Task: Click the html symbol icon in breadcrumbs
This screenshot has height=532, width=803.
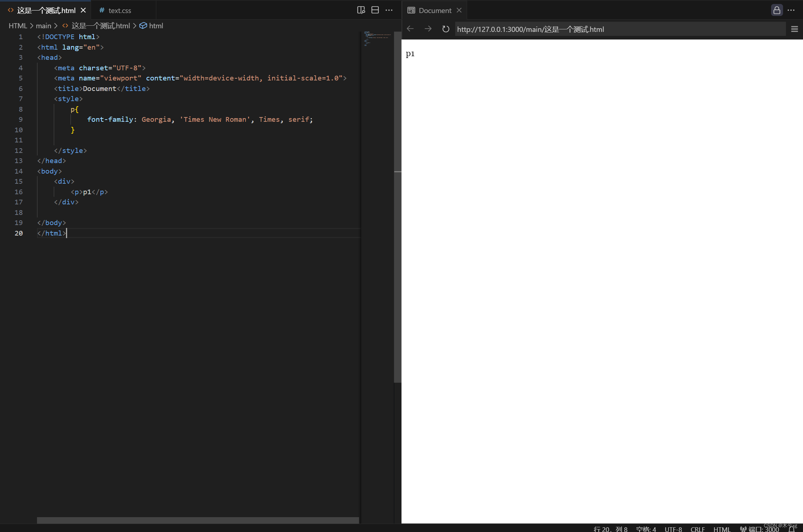Action: tap(143, 26)
